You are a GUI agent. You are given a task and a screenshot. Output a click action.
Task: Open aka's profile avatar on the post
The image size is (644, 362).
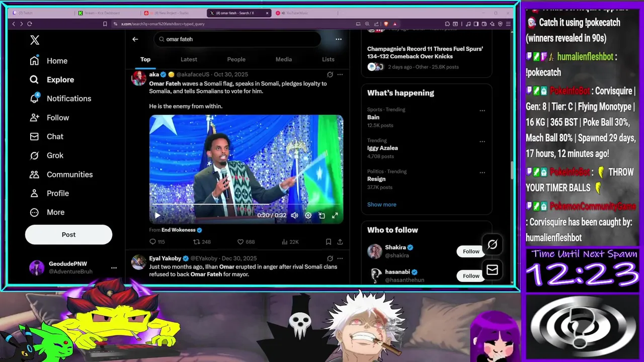138,78
